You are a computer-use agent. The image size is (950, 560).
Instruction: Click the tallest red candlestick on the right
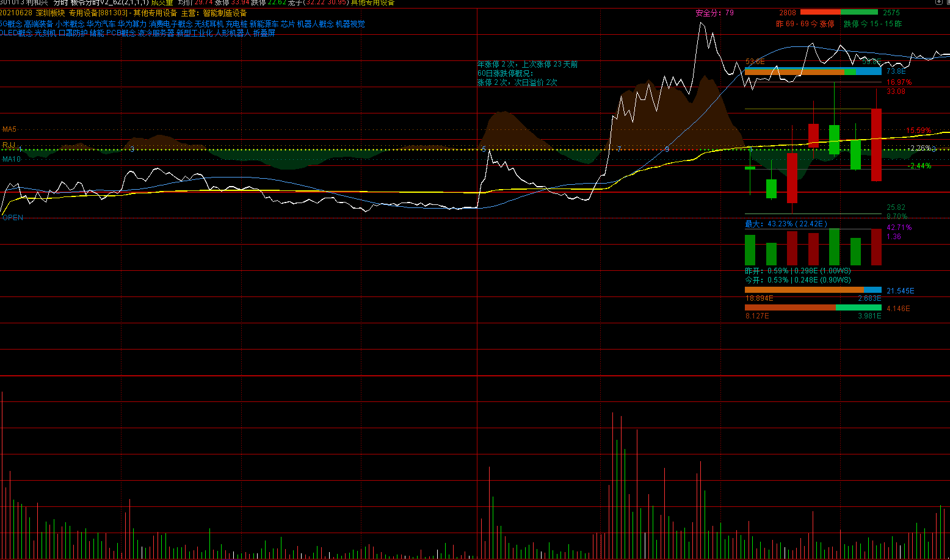[x=876, y=145]
